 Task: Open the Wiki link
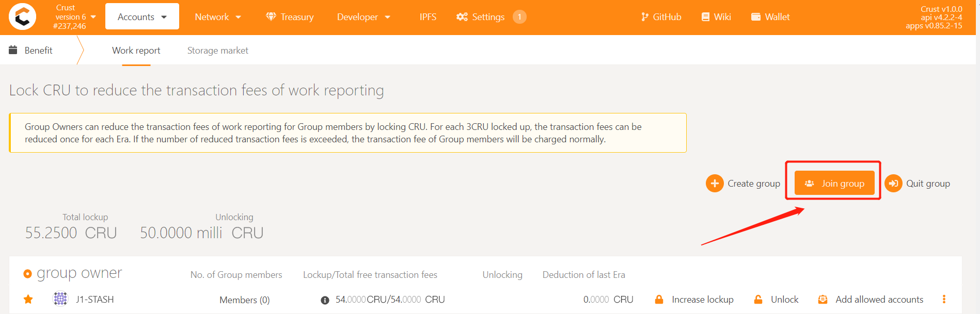pyautogui.click(x=716, y=16)
